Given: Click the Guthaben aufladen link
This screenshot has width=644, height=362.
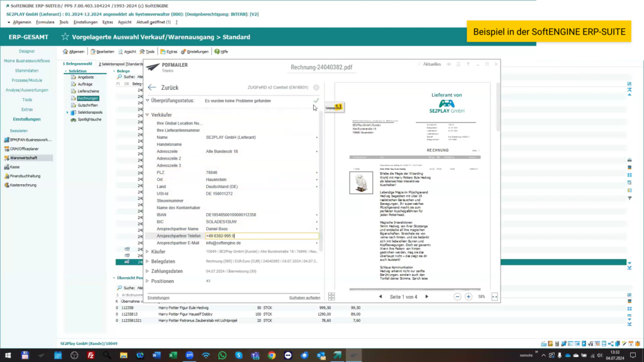Looking at the screenshot, I should click(x=304, y=298).
